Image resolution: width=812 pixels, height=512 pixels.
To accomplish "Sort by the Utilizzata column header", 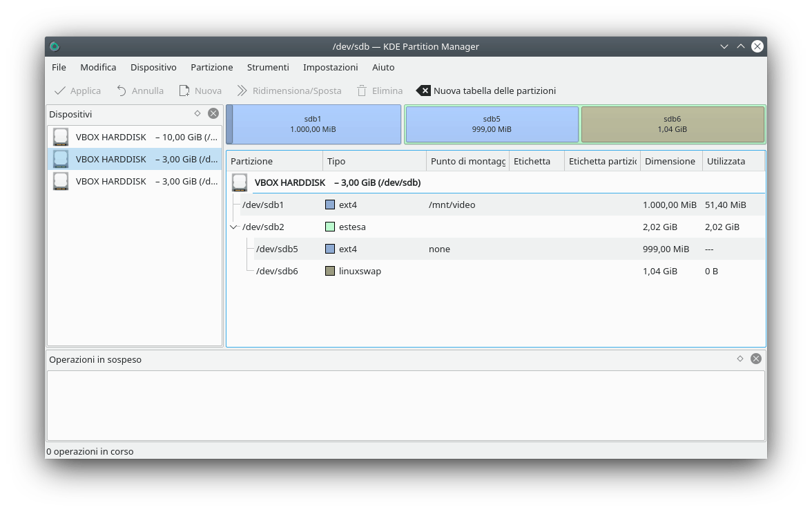I will coord(733,161).
